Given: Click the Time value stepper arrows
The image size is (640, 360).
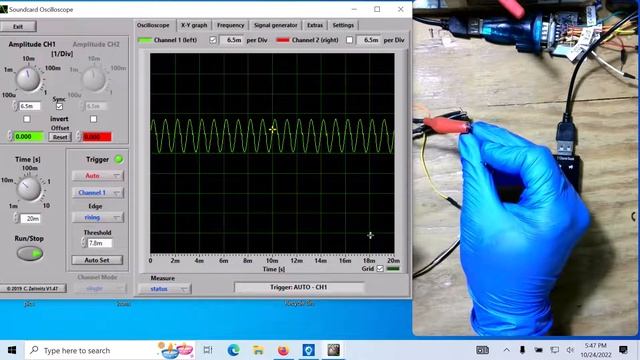Looking at the screenshot, I should coord(16,219).
